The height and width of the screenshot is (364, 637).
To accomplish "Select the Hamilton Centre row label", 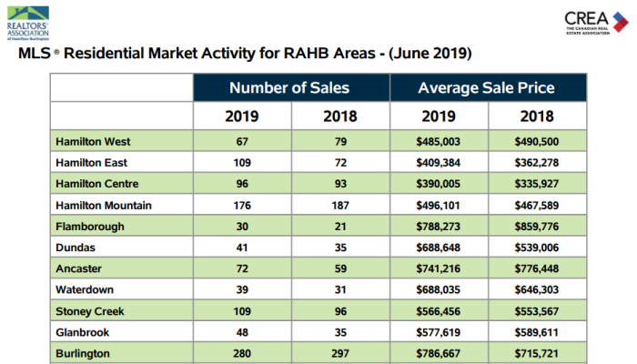I will coord(96,184).
